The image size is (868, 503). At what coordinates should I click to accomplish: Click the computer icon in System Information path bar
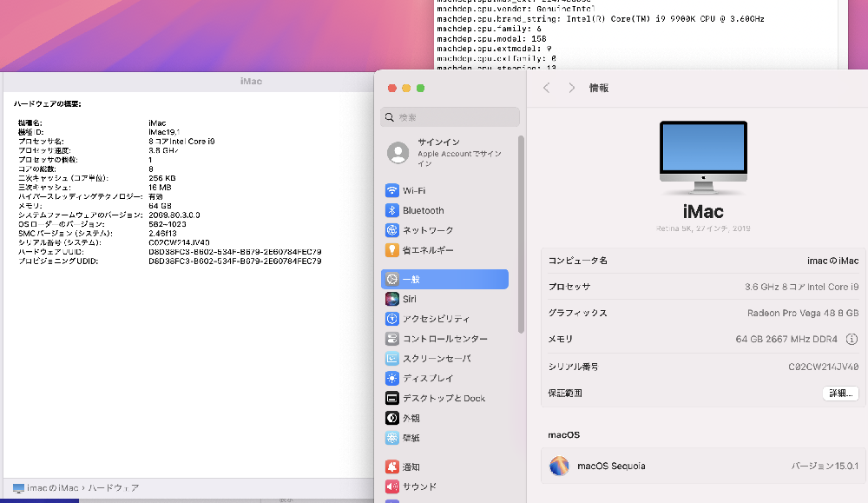pyautogui.click(x=18, y=488)
